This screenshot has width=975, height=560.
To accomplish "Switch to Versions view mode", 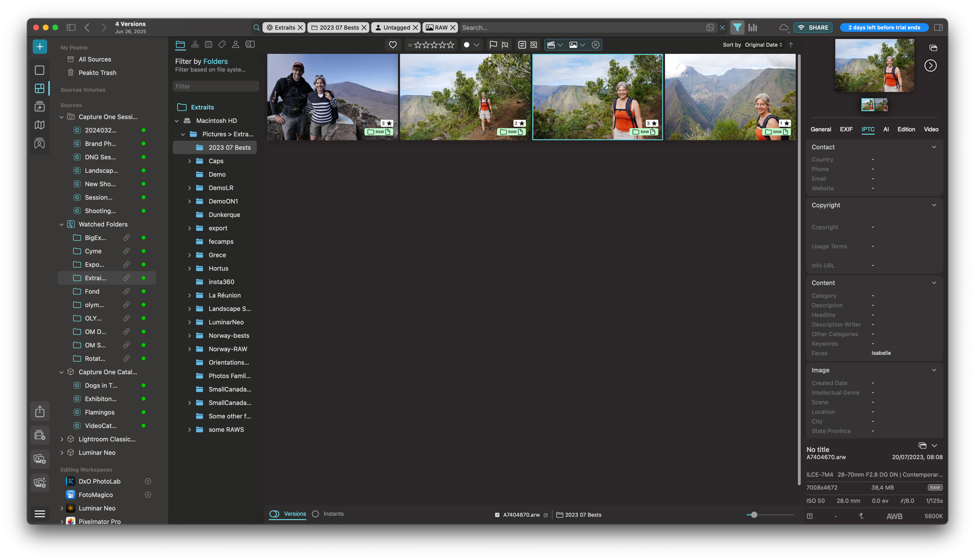I will click(288, 513).
